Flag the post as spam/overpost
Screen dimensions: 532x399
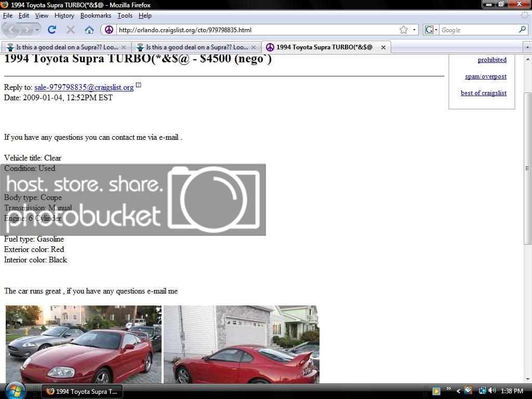tap(486, 76)
